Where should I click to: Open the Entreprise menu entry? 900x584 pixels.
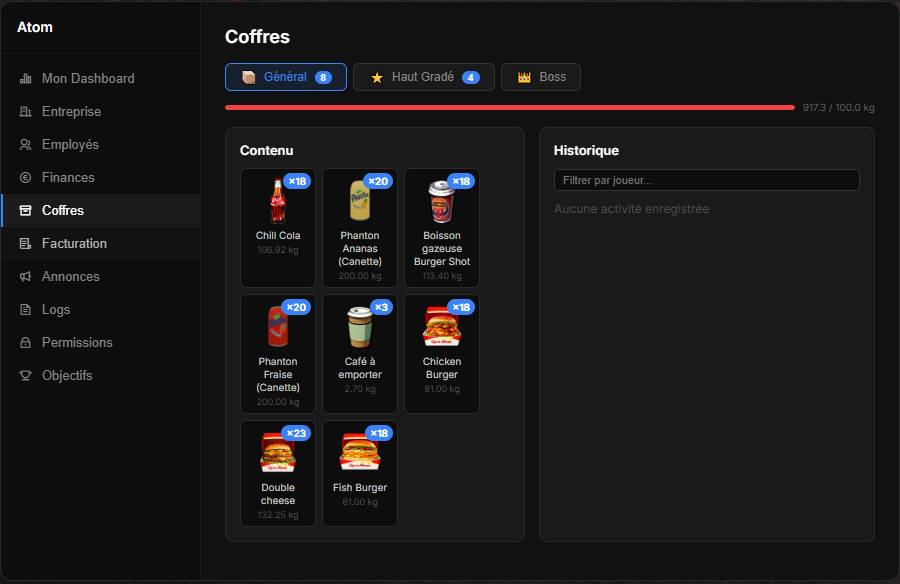(x=71, y=112)
